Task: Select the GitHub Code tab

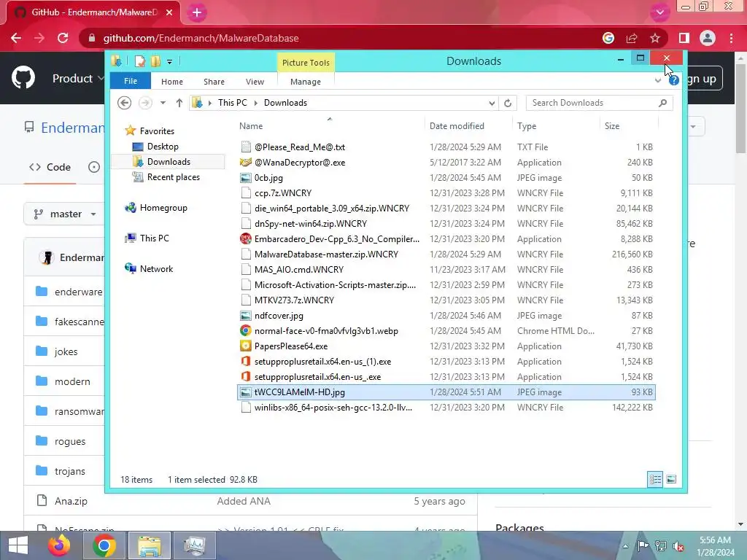Action: coord(50,167)
